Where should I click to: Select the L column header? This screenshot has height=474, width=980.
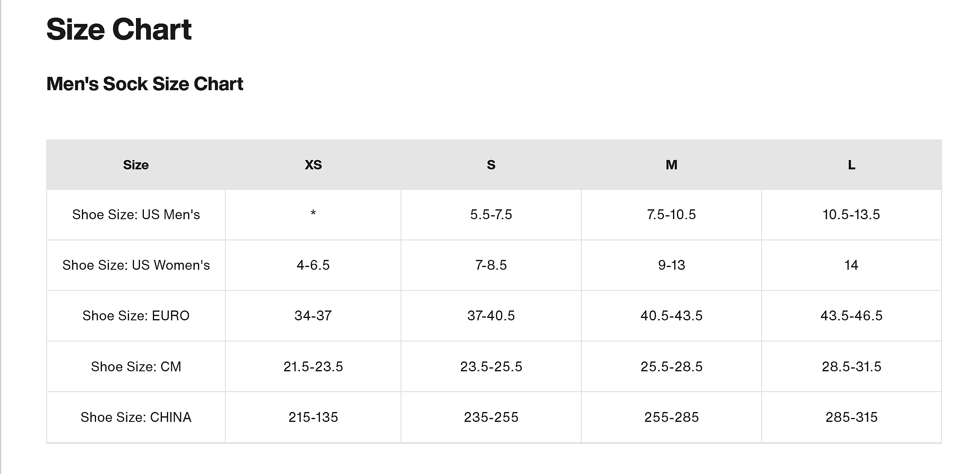(x=851, y=165)
